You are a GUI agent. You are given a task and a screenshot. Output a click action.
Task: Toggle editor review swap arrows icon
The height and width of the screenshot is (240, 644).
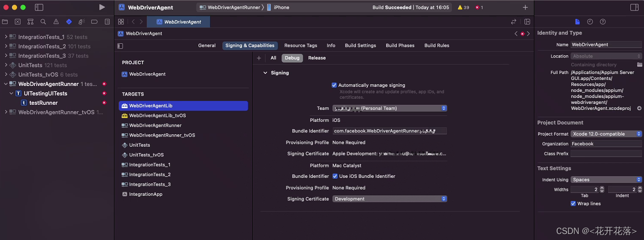point(514,22)
